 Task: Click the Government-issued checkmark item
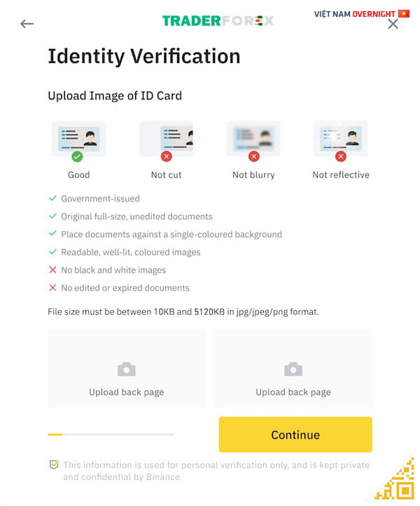pyautogui.click(x=94, y=199)
